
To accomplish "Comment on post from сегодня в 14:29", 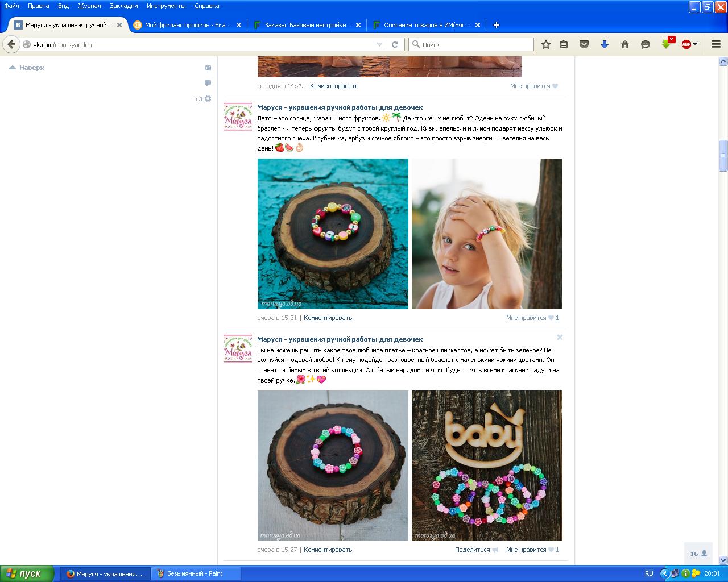I will click(334, 86).
